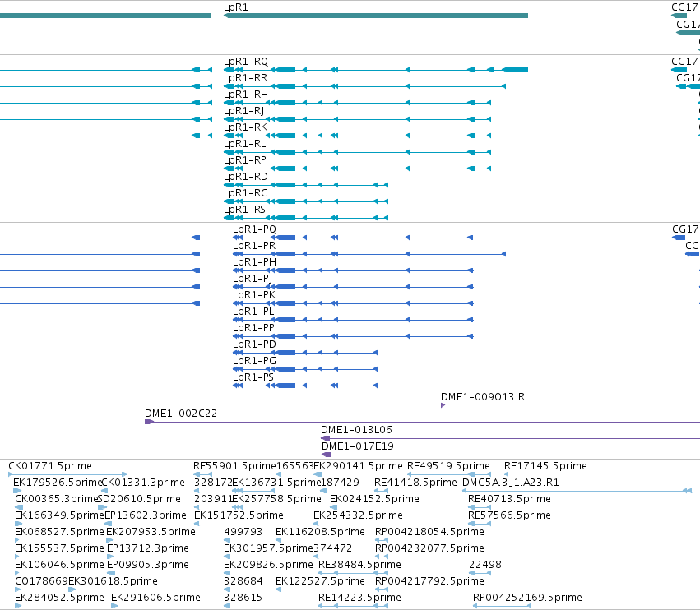Select EST CK01771.5prime

[x=50, y=466]
